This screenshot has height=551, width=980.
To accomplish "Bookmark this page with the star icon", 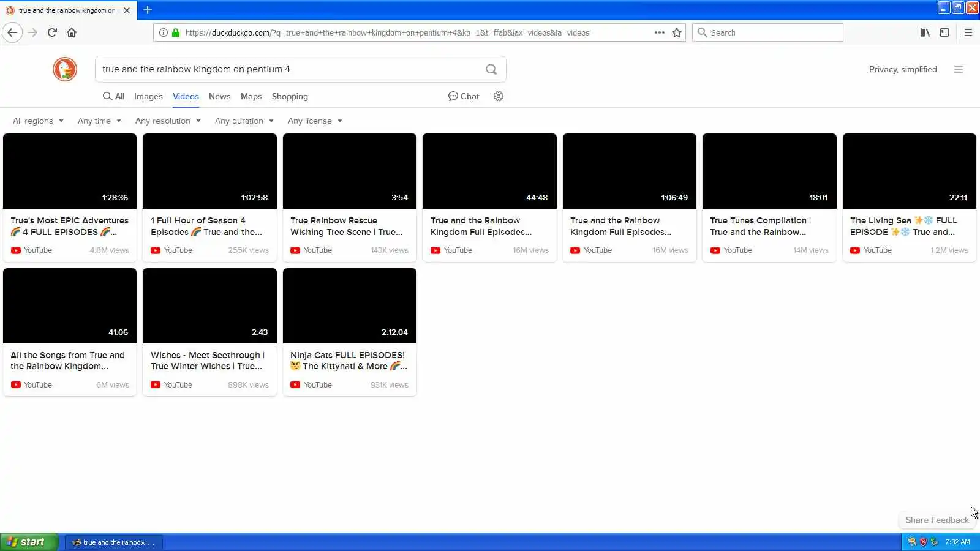I will 677,32.
